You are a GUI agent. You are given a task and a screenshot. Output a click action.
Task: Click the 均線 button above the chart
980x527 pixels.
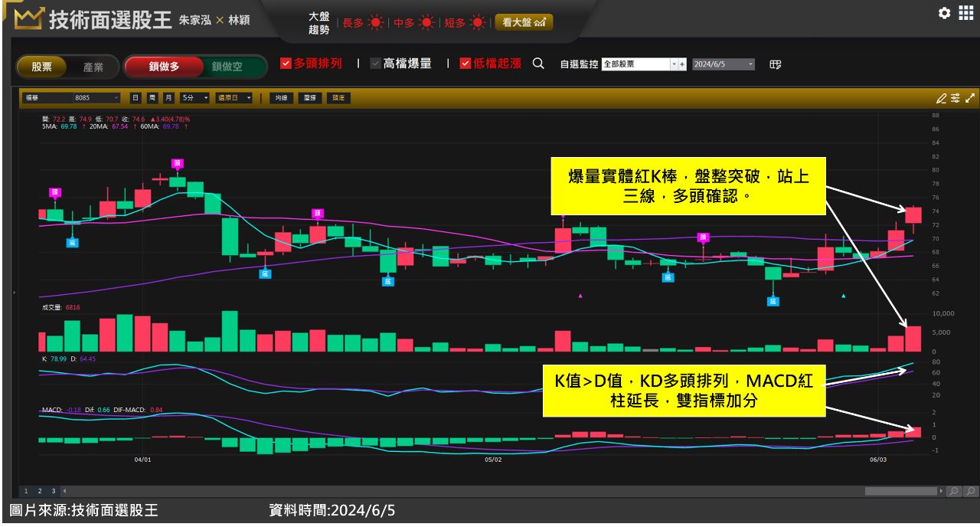(281, 98)
